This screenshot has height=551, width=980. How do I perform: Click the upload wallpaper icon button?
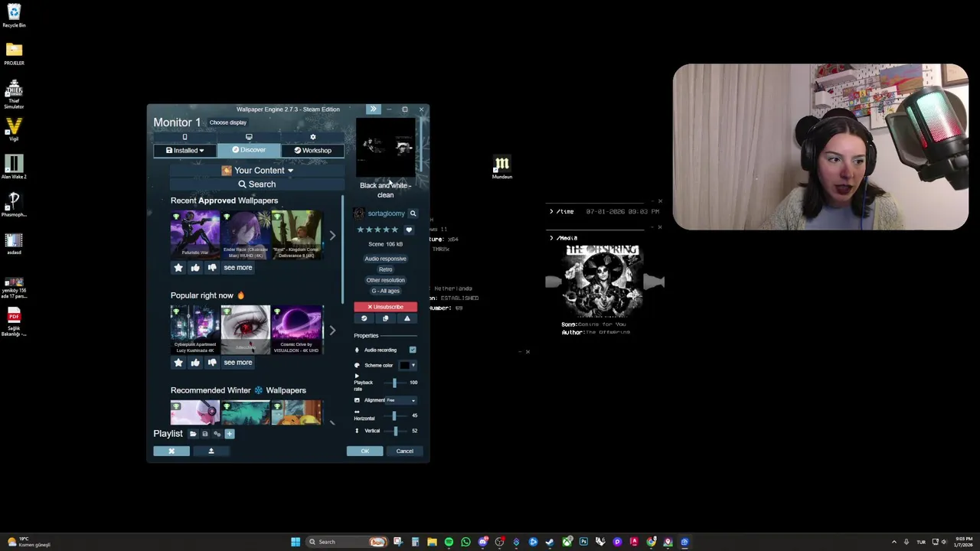[211, 451]
